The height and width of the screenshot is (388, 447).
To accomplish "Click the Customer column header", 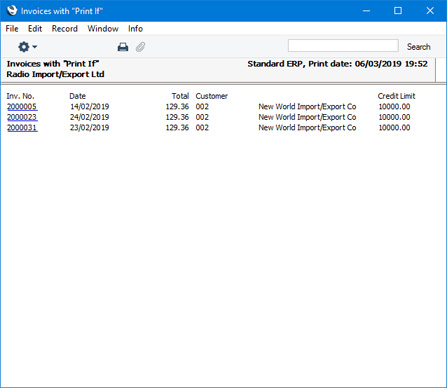I will pyautogui.click(x=212, y=96).
